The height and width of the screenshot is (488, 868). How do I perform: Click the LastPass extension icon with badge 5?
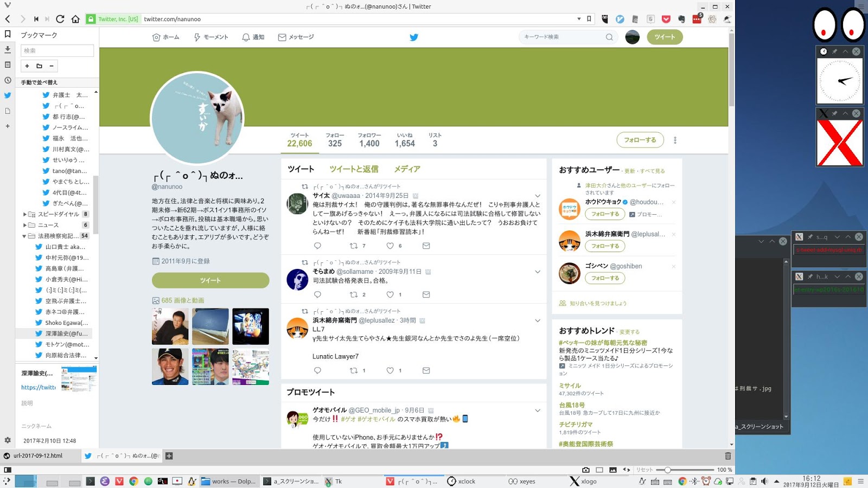coord(697,19)
